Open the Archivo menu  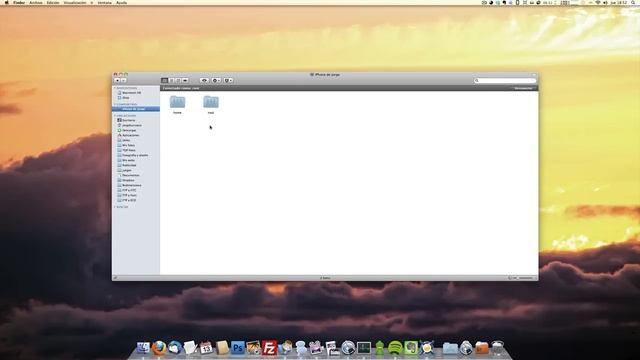click(36, 2)
